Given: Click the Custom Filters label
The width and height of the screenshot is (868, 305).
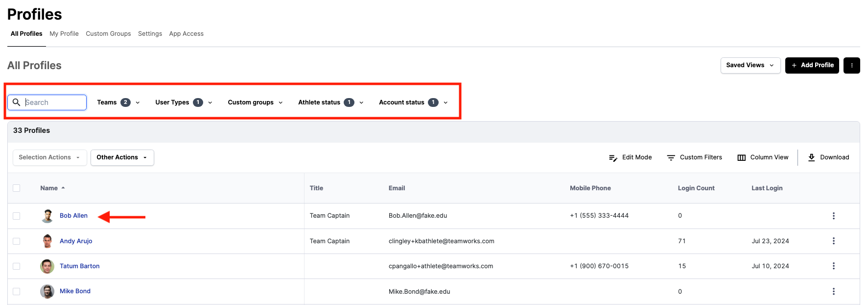Looking at the screenshot, I should pyautogui.click(x=701, y=157).
